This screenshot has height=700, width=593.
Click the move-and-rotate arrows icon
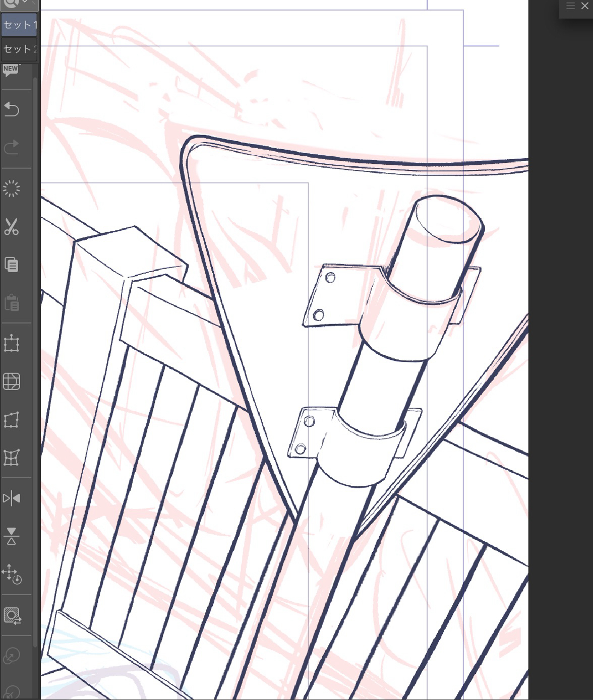12,574
